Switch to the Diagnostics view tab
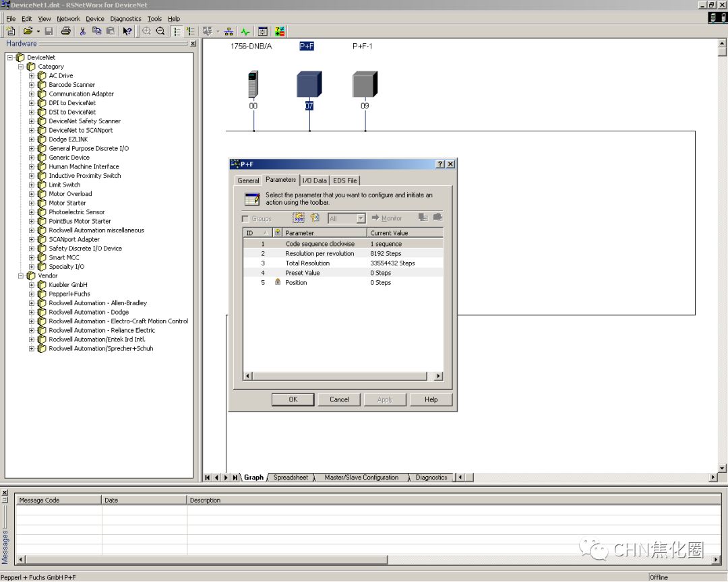Screen dimensions: 728x582 (431, 477)
